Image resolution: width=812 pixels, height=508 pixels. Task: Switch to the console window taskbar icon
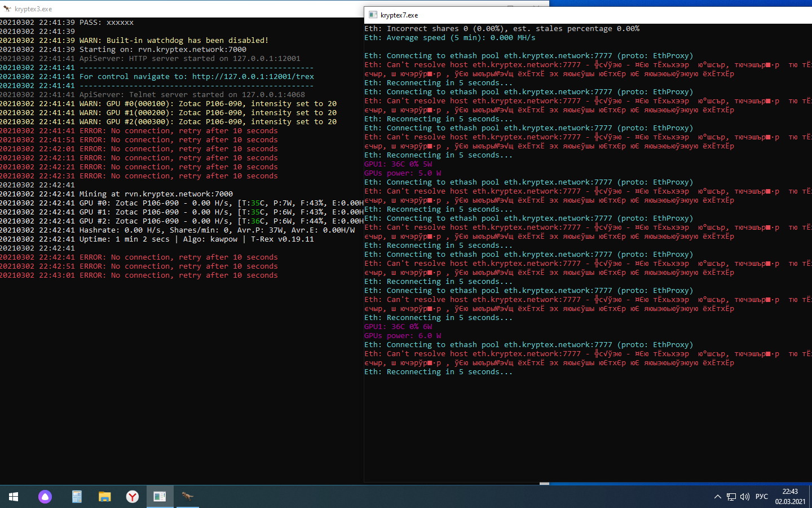tap(160, 497)
